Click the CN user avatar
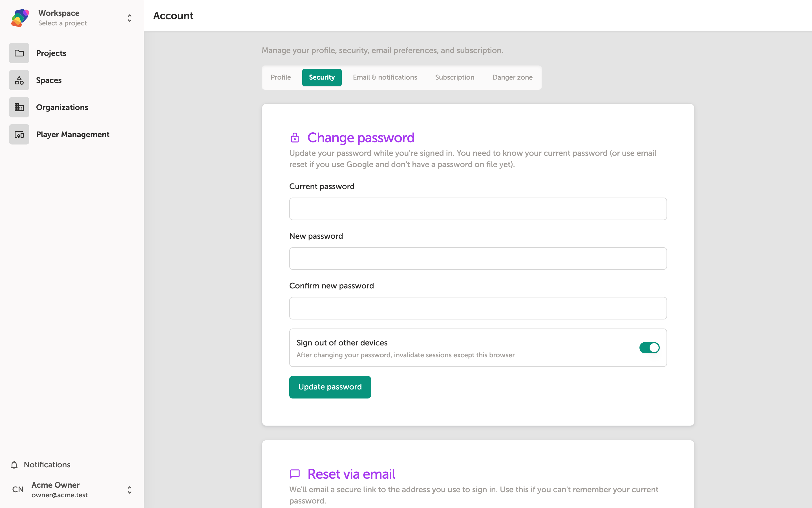 pyautogui.click(x=18, y=490)
